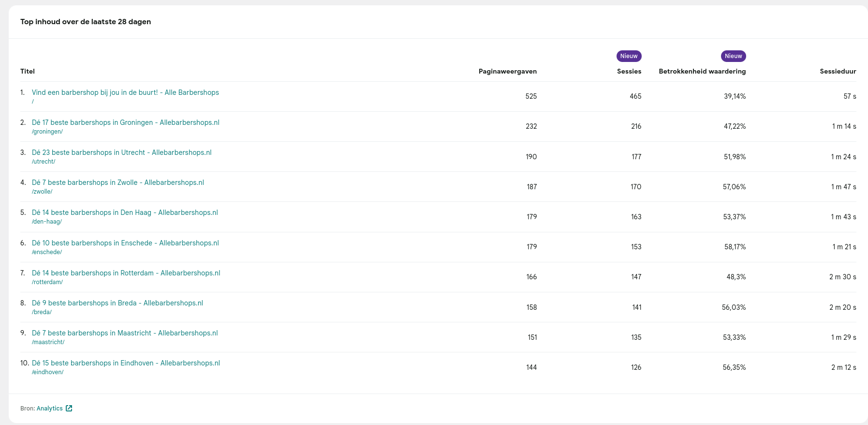Click the /eindhoven/ URL path
Image resolution: width=868 pixels, height=425 pixels.
click(47, 372)
